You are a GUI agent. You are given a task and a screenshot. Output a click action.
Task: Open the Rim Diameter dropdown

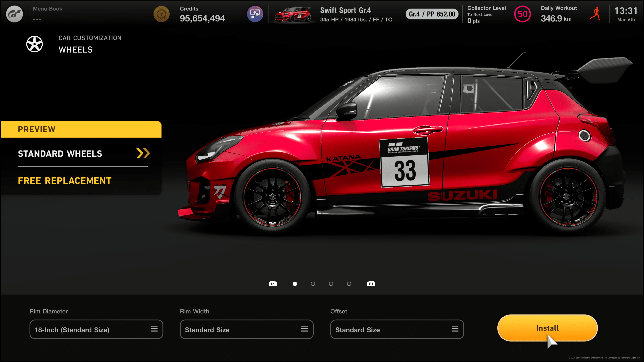point(96,329)
